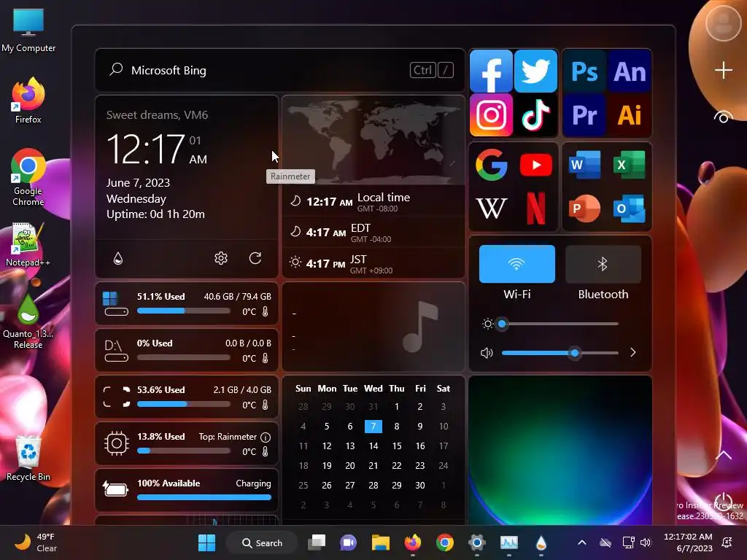The width and height of the screenshot is (747, 560).
Task: Open the Facebook shortcut tile
Action: pyautogui.click(x=491, y=71)
